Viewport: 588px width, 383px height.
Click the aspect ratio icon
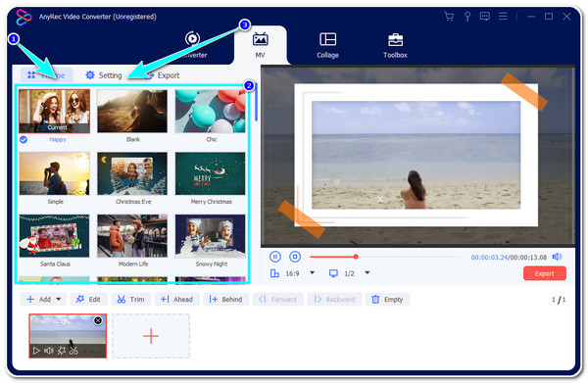click(x=274, y=273)
